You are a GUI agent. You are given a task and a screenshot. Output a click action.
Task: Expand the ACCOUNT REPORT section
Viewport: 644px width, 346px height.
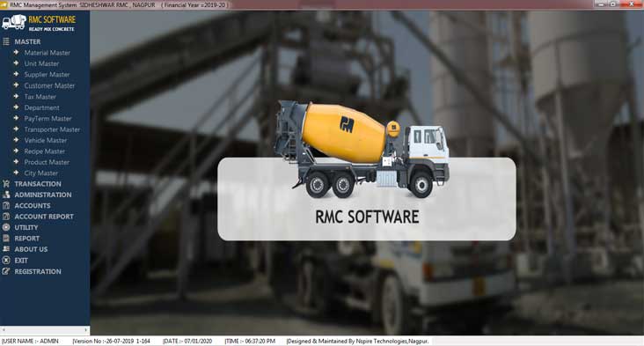tap(44, 217)
